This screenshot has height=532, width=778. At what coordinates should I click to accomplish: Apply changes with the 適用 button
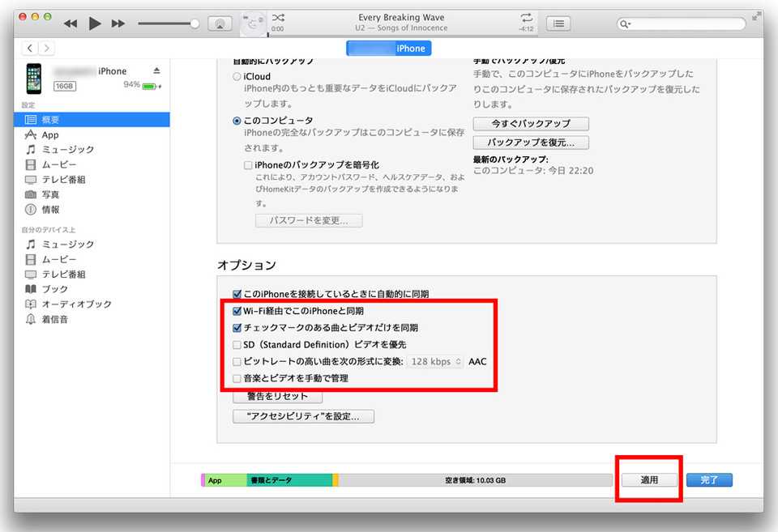pos(649,480)
